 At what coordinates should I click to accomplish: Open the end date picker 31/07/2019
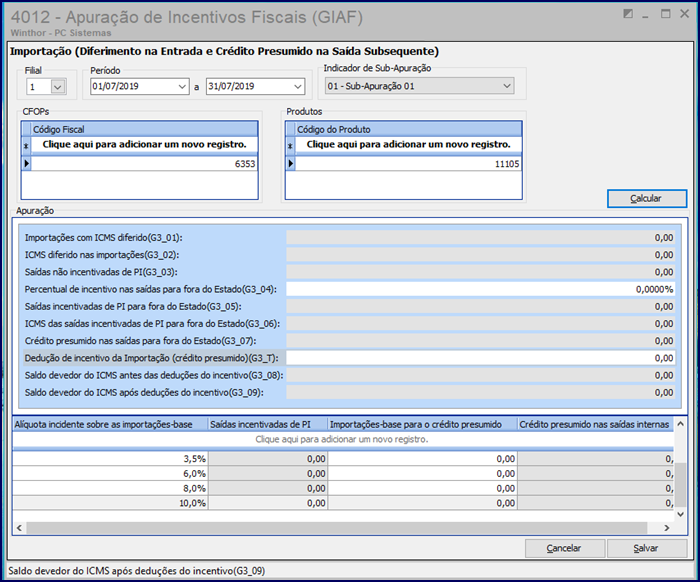click(298, 87)
